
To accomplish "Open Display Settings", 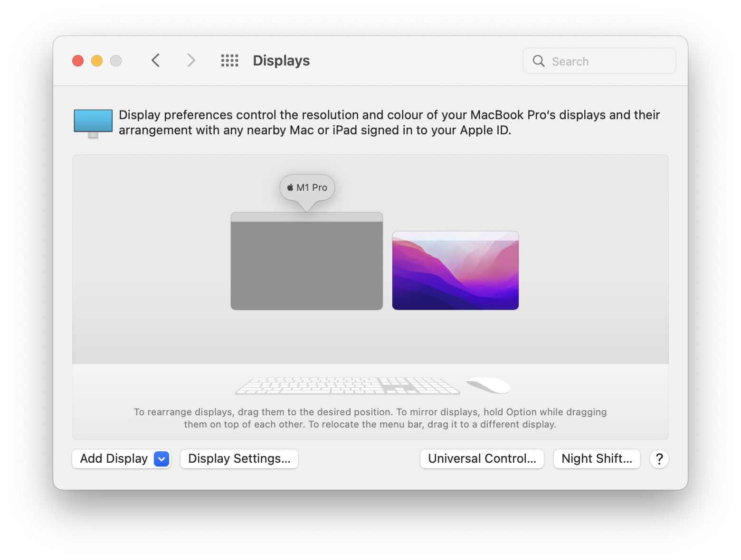I will pos(239,458).
